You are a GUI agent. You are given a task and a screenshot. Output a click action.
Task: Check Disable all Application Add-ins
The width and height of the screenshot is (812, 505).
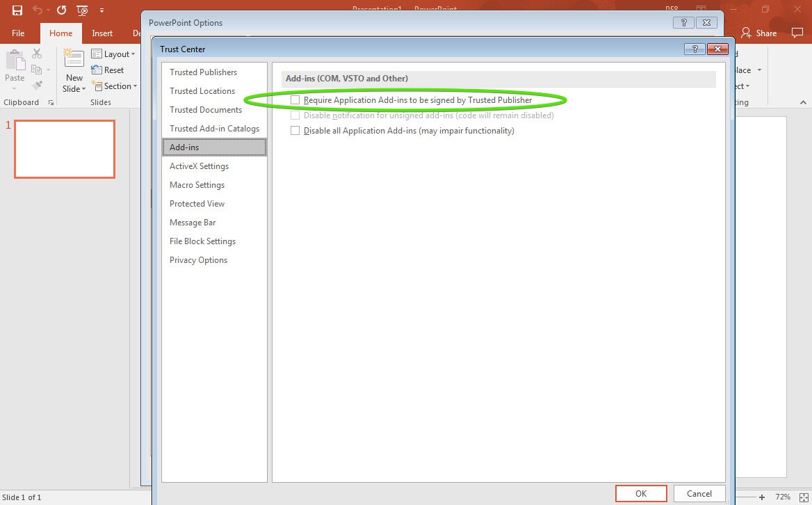(x=295, y=131)
